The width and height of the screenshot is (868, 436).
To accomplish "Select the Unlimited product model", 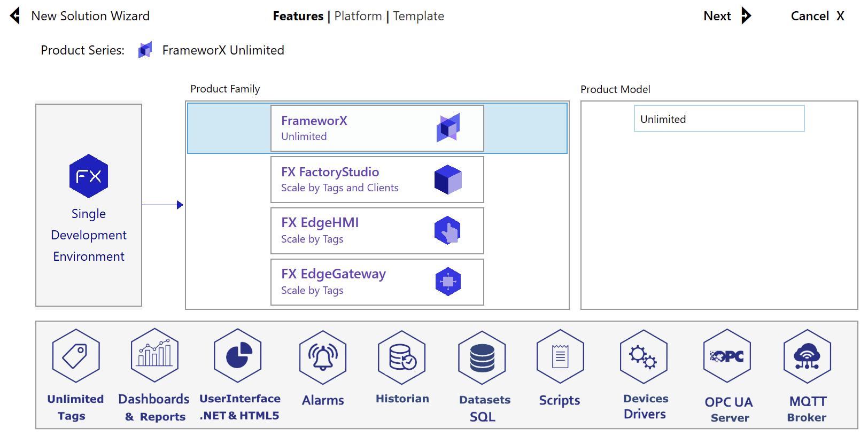I will point(718,119).
